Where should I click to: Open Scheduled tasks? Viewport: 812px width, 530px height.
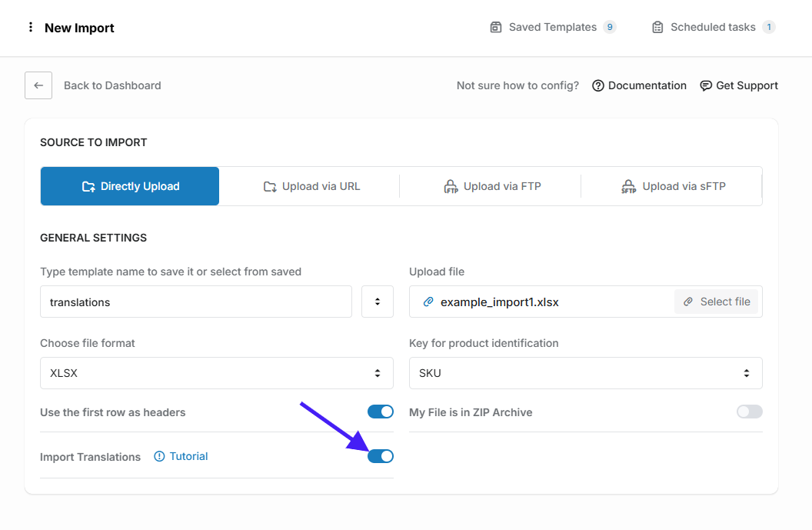coord(713,28)
